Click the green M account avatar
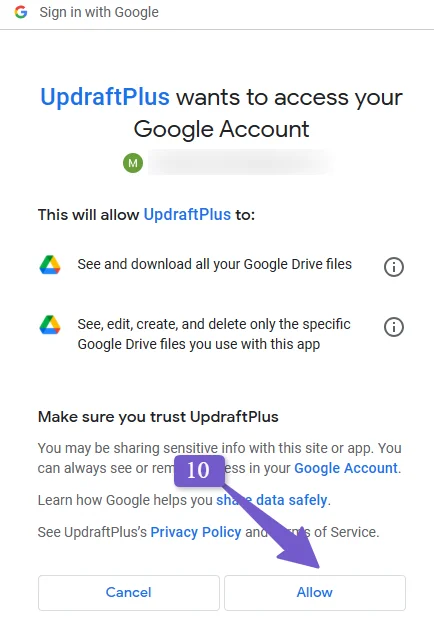The width and height of the screenshot is (434, 622). [x=133, y=163]
